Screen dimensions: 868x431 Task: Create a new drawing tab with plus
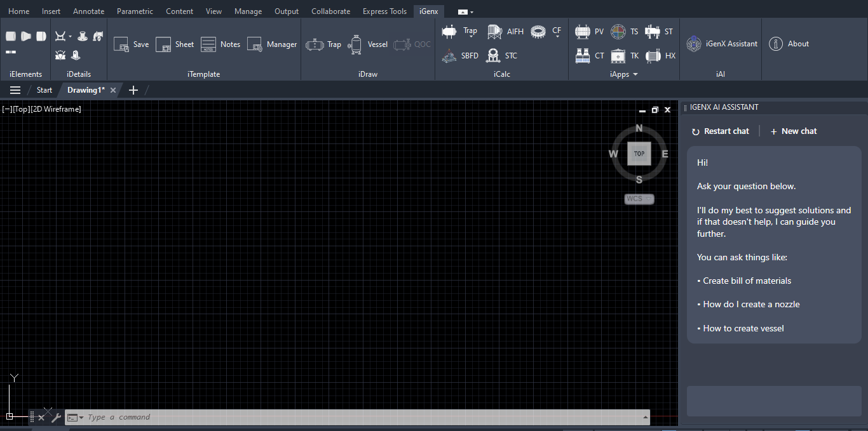click(133, 90)
